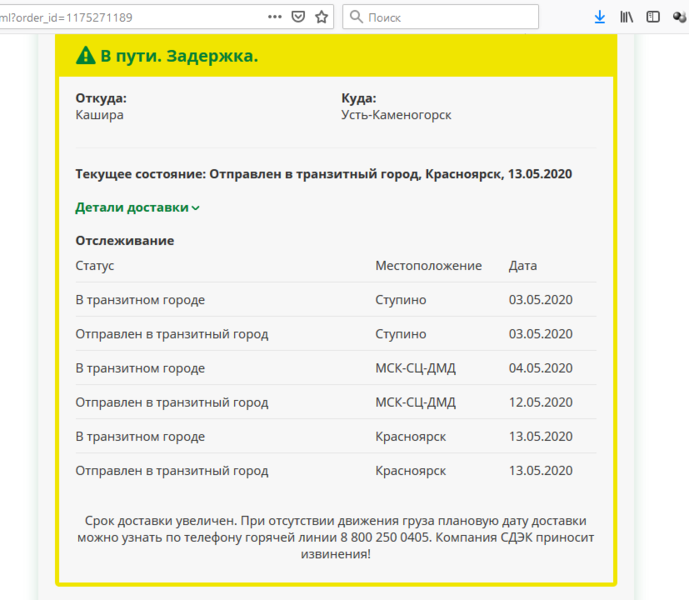Save page to Pocket icon
This screenshot has height=600, width=689.
(x=298, y=17)
